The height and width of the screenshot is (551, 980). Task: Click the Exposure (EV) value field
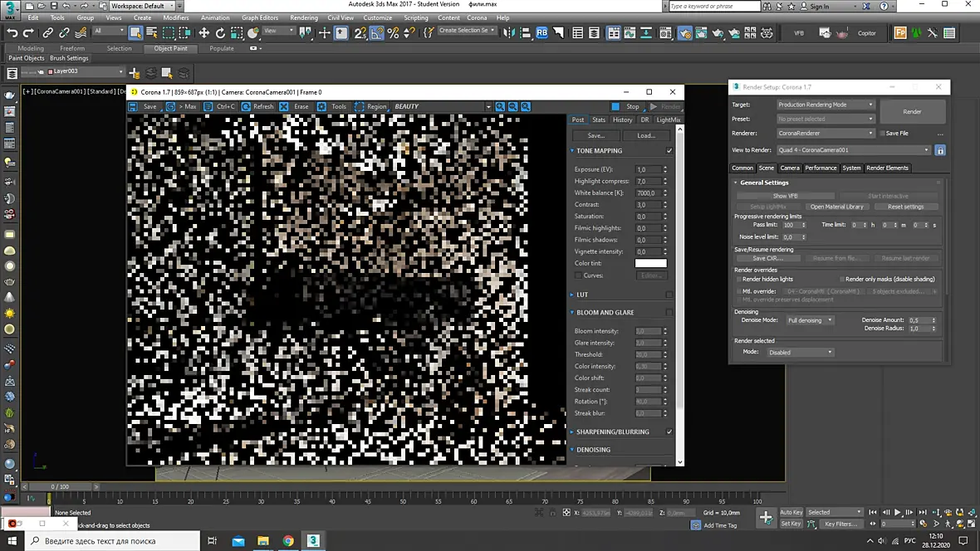coord(648,170)
